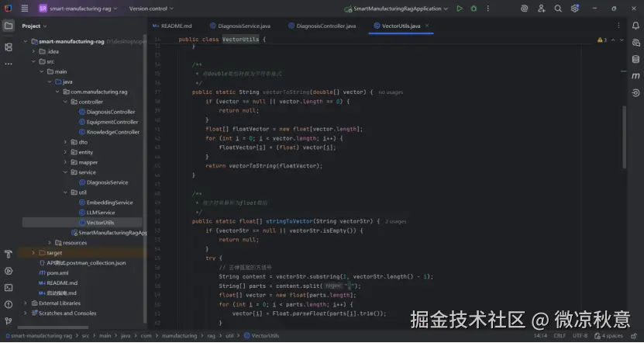
Task: Open the Structure tool window
Action: point(9,47)
